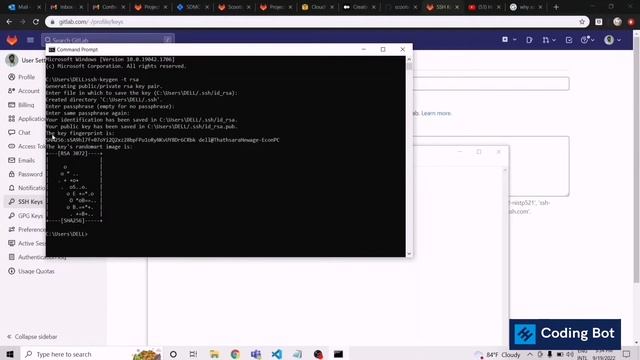Open Emails settings in sidebar
The width and height of the screenshot is (640, 360).
[26, 160]
